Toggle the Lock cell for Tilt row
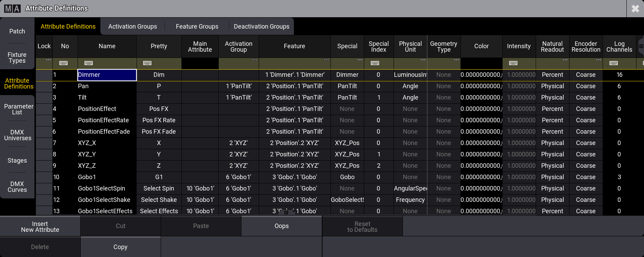This screenshot has width=644, height=257. pyautogui.click(x=44, y=97)
